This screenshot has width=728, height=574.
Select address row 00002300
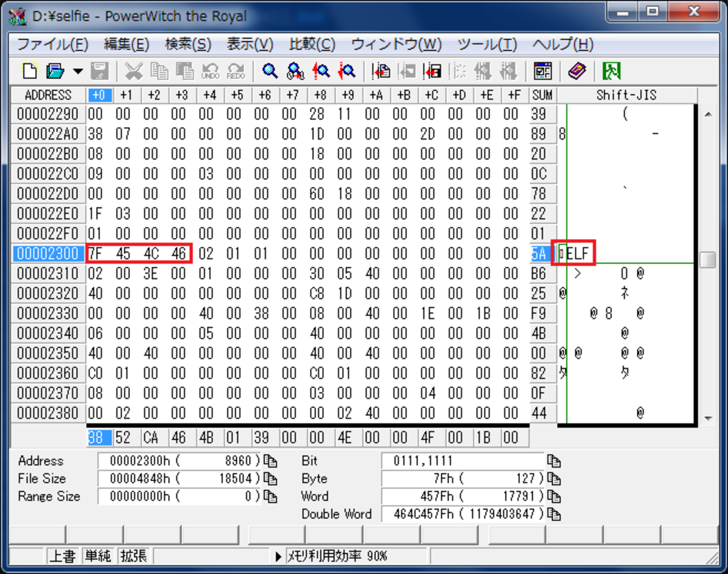tap(48, 254)
